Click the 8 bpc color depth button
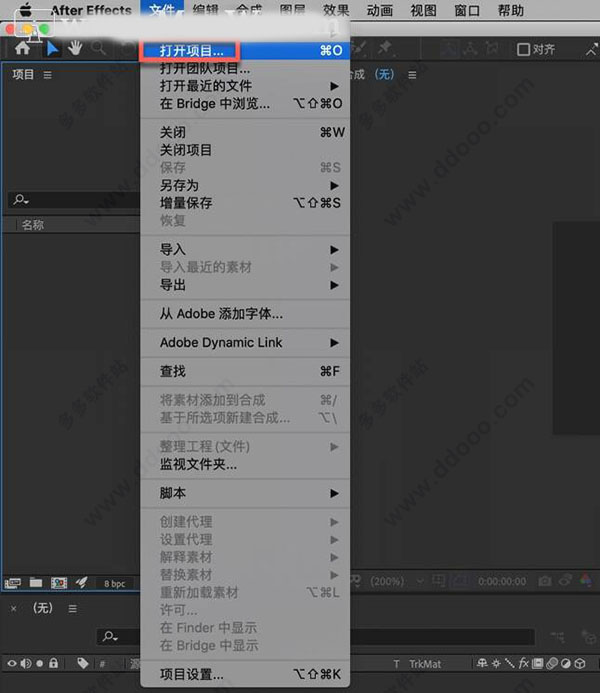 (x=114, y=584)
